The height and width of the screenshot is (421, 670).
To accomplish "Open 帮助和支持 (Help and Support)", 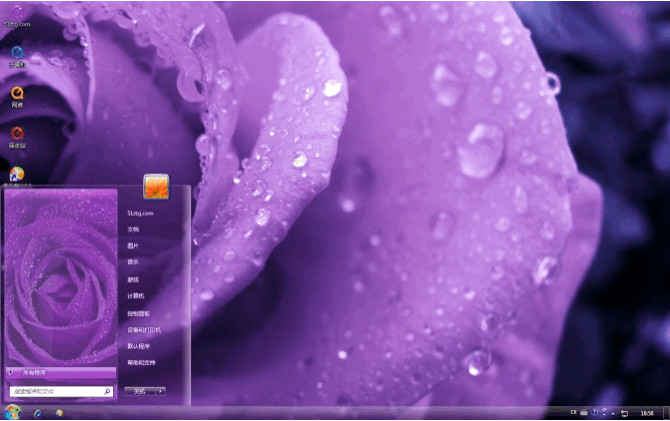I will [x=141, y=362].
